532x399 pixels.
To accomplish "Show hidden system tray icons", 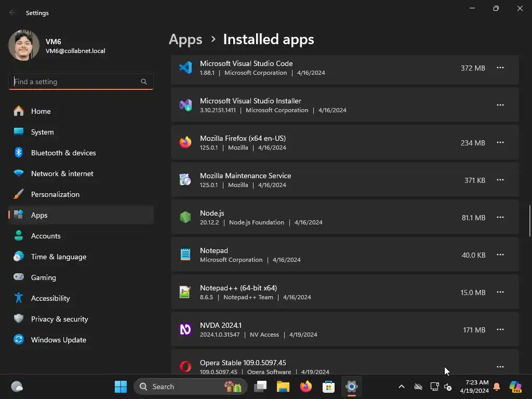I will tap(401, 387).
